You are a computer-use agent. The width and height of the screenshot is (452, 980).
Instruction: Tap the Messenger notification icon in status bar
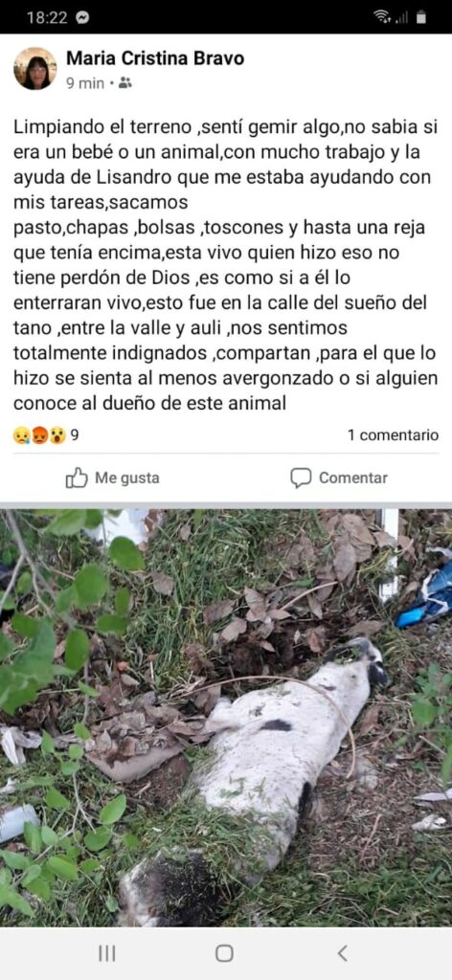click(x=82, y=17)
